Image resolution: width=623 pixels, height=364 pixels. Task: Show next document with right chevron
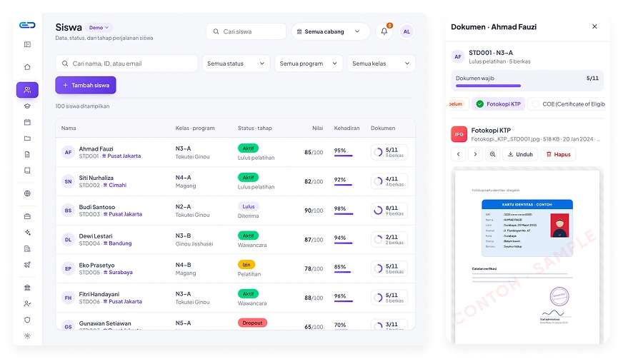coord(475,154)
